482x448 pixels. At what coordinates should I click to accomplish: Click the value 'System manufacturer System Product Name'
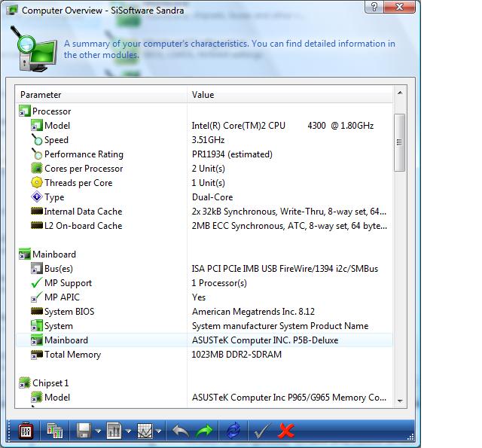coord(280,326)
